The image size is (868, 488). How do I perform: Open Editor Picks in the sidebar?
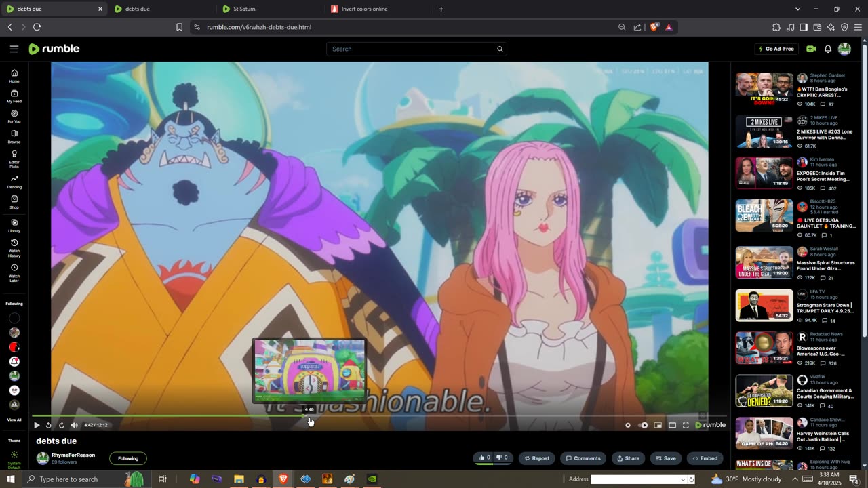14,159
